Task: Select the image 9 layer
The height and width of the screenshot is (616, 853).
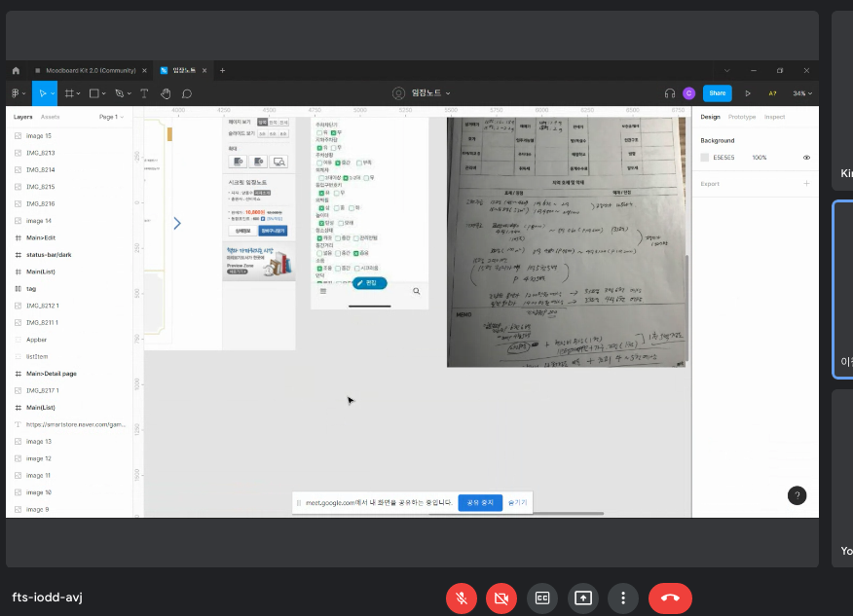Action: click(x=70, y=509)
